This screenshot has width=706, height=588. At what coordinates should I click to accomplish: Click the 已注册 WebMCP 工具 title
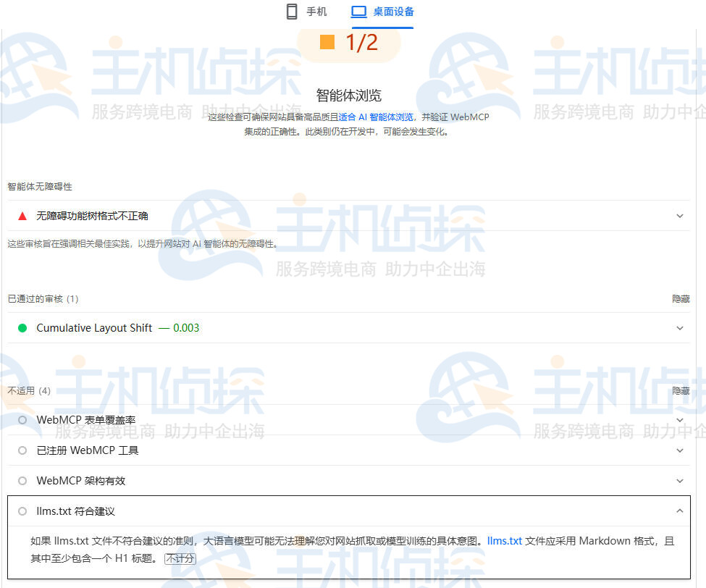tap(88, 450)
